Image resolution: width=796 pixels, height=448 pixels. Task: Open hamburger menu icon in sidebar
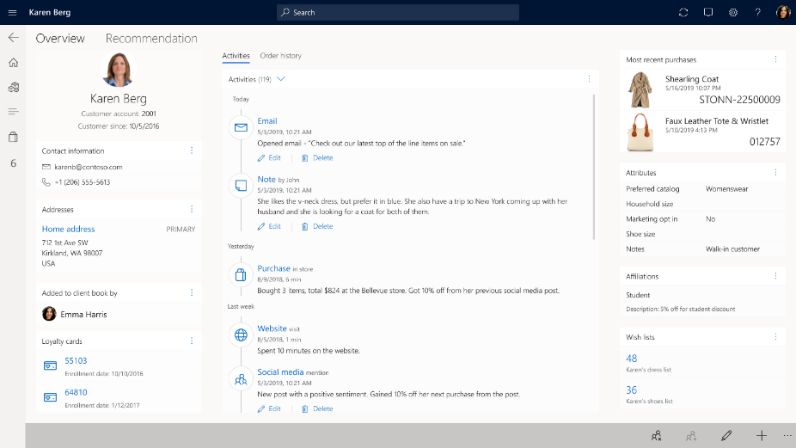point(13,111)
